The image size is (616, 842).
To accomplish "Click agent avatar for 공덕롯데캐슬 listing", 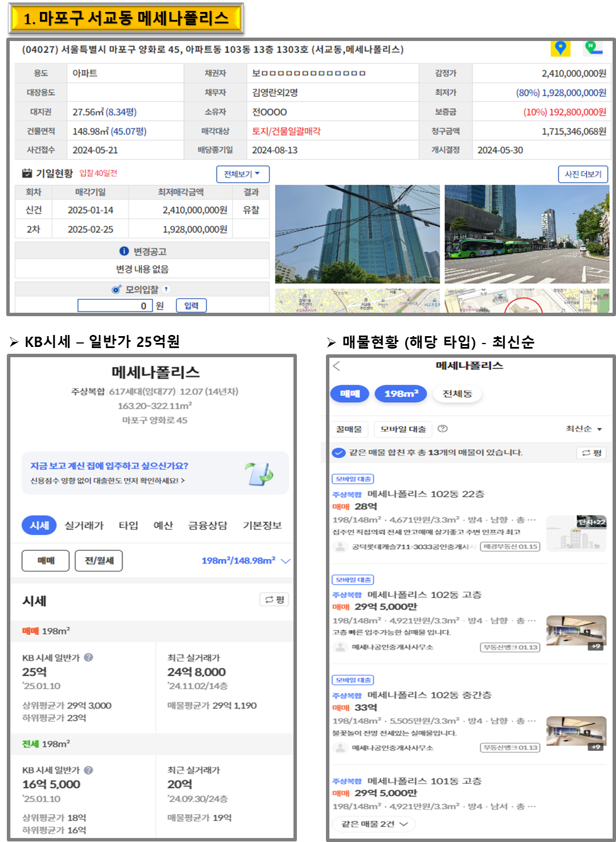I will pyautogui.click(x=340, y=547).
